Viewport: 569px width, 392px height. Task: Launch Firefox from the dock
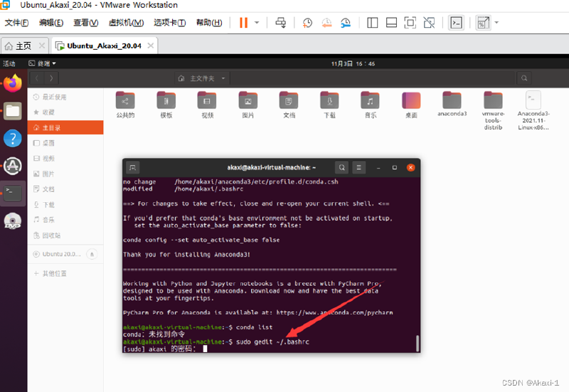(x=13, y=83)
